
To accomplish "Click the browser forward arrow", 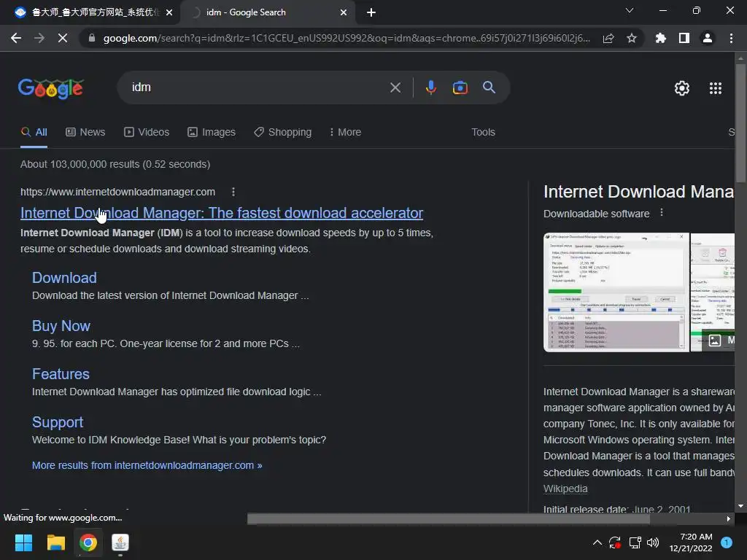I will pos(39,38).
